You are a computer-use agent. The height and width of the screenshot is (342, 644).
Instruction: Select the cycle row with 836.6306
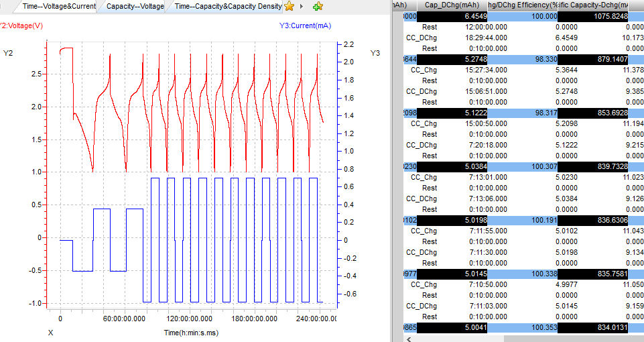click(x=523, y=220)
